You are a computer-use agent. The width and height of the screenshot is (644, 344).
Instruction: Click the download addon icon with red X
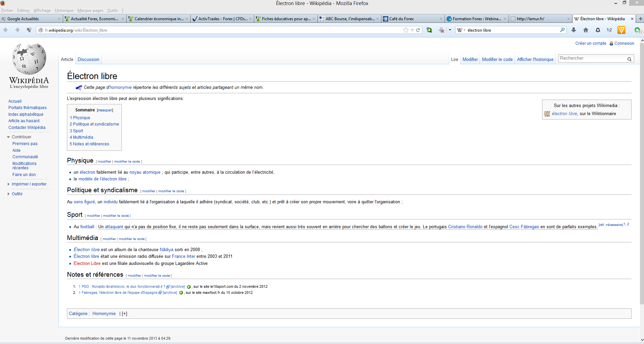441,30
